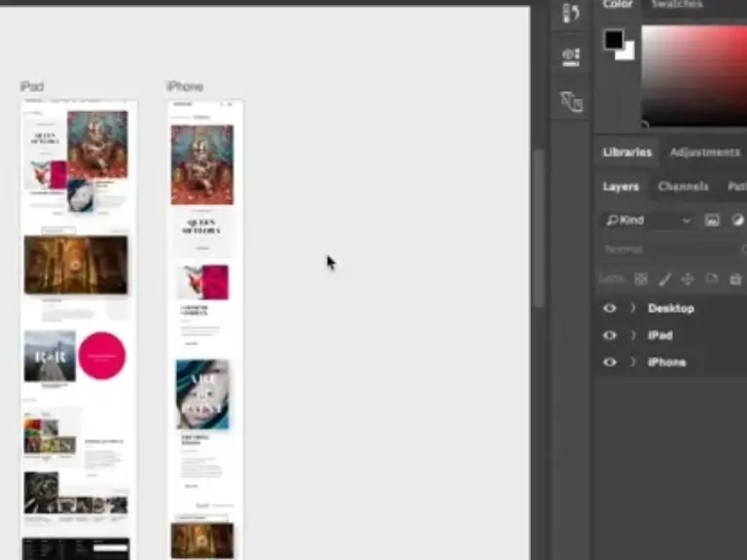Image resolution: width=747 pixels, height=560 pixels.
Task: Select the iPhone artboard label
Action: tap(185, 87)
